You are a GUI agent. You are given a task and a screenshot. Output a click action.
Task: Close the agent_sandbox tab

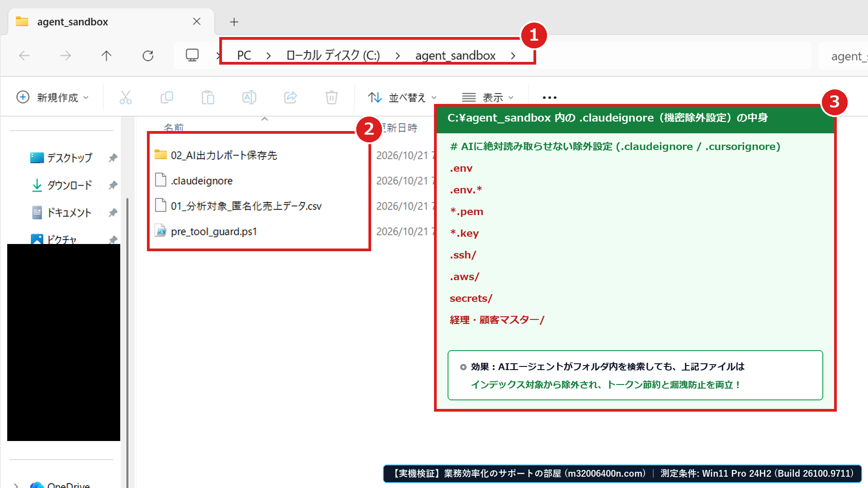point(197,21)
